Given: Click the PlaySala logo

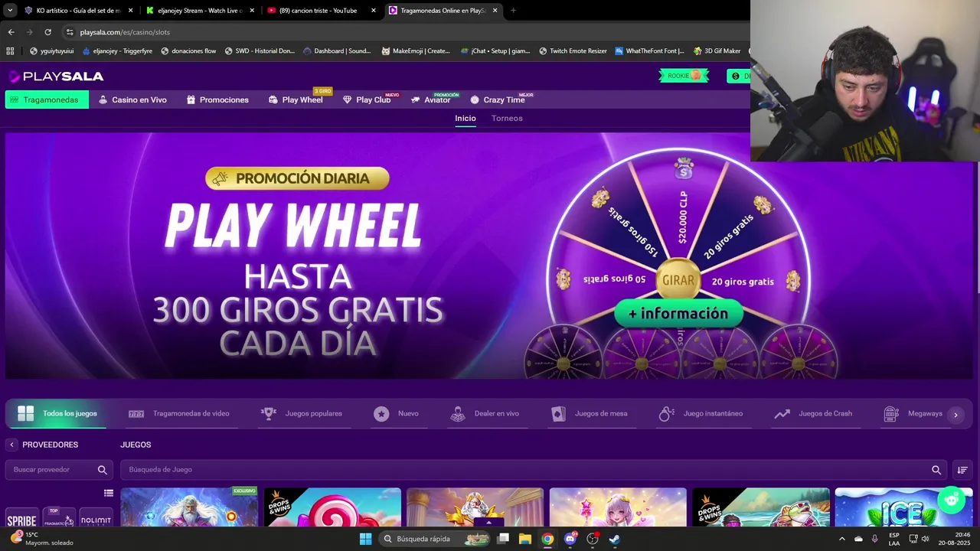Looking at the screenshot, I should 56,76.
